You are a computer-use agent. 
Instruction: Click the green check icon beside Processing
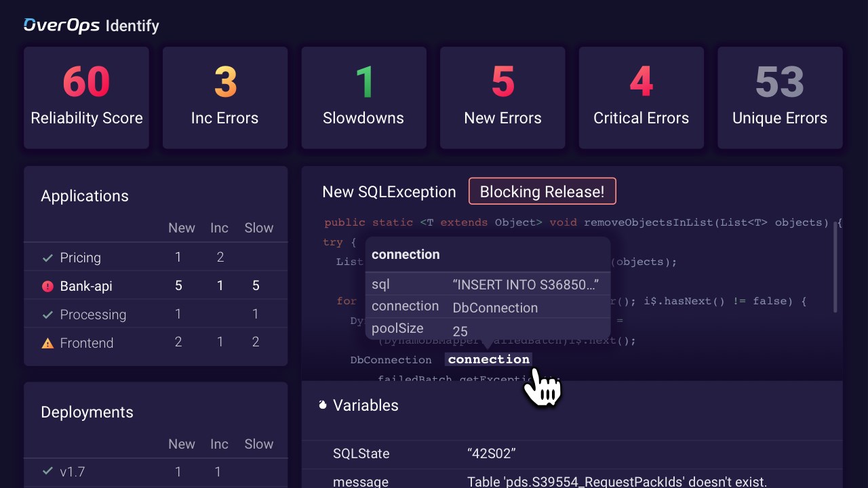point(47,315)
